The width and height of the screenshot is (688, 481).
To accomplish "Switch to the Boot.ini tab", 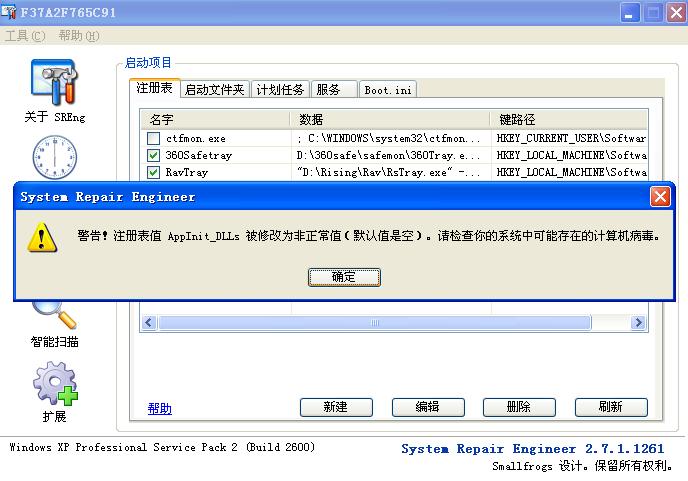I will (x=388, y=90).
